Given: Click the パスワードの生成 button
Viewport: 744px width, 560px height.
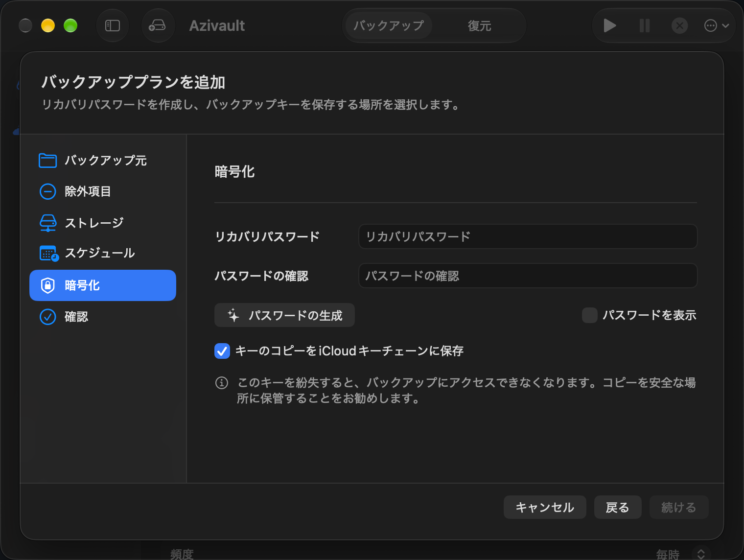Looking at the screenshot, I should (284, 315).
